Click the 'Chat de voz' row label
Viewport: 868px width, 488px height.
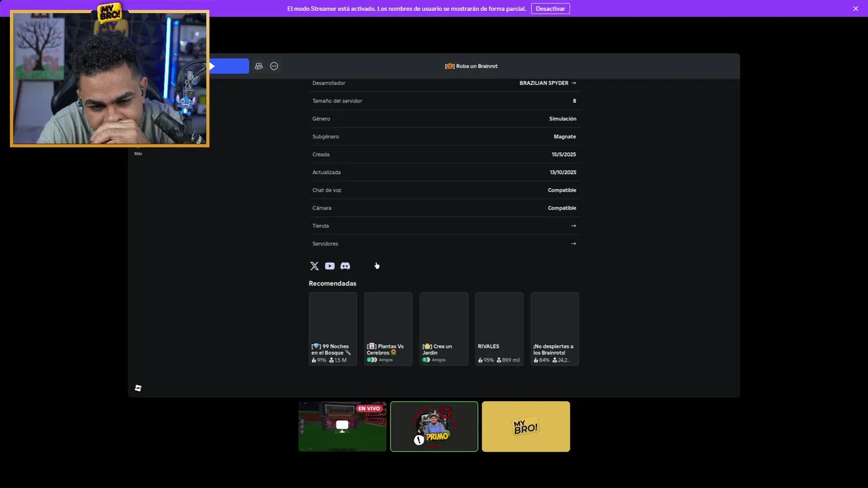327,190
